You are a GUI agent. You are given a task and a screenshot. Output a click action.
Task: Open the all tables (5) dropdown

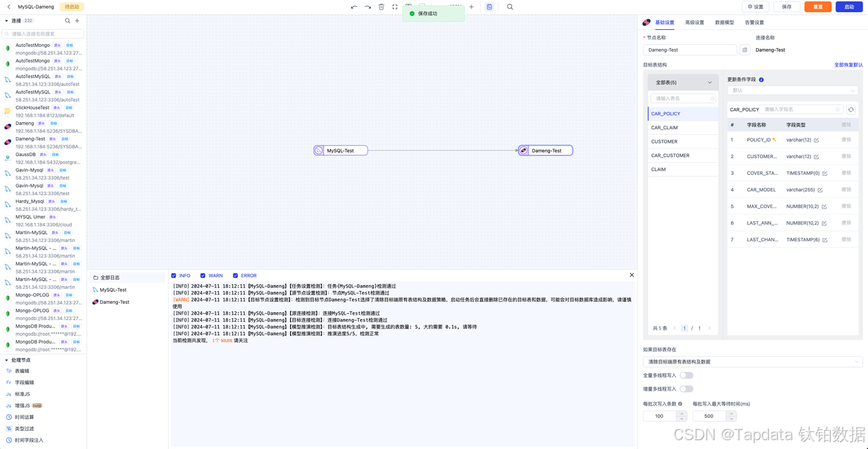click(682, 83)
